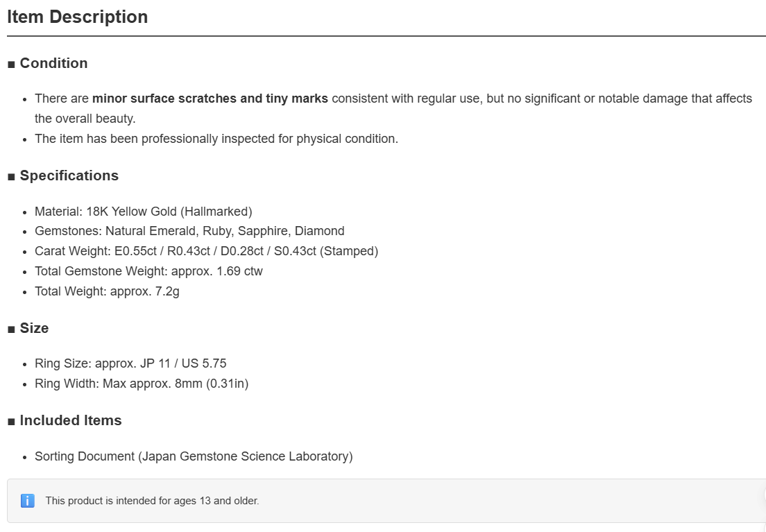Click the Specifications section heading
This screenshot has width=766, height=532.
(x=69, y=175)
